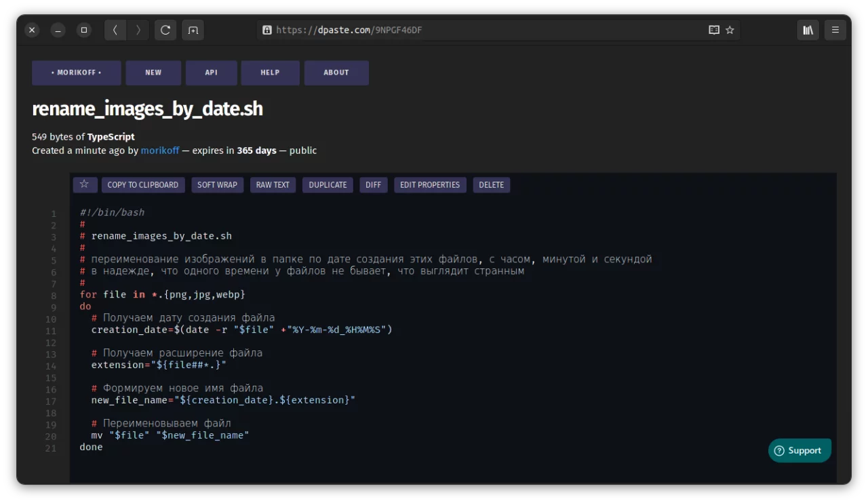Open the morikoff author profile link
The width and height of the screenshot is (868, 503).
pyautogui.click(x=160, y=150)
